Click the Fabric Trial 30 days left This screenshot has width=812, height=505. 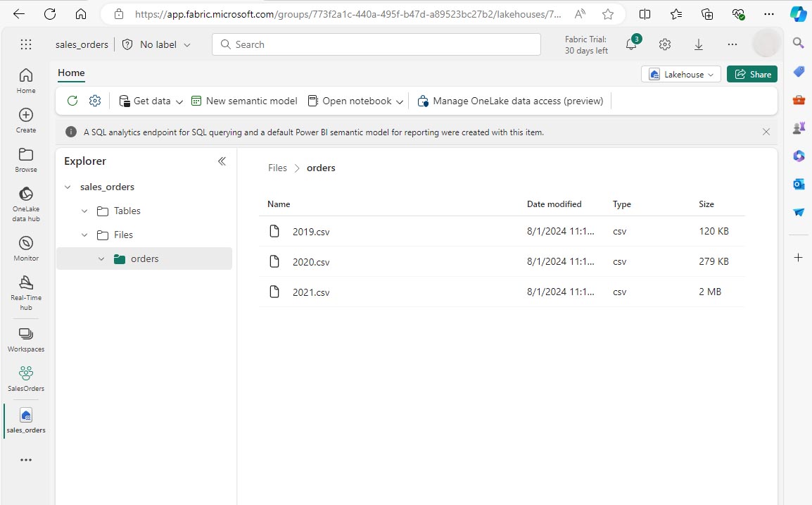[586, 44]
